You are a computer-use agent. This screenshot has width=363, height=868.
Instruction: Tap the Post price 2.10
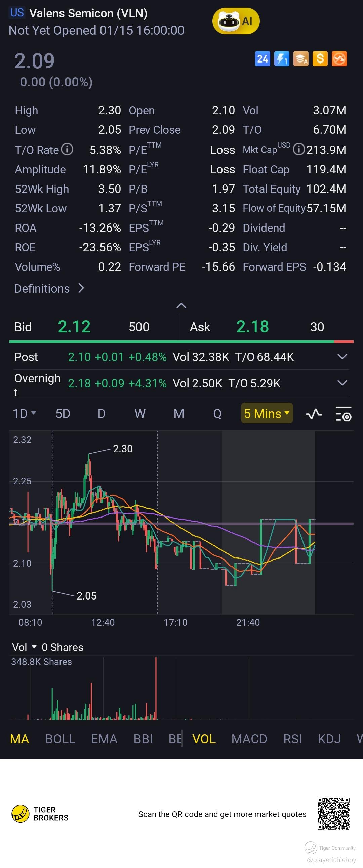(x=80, y=357)
